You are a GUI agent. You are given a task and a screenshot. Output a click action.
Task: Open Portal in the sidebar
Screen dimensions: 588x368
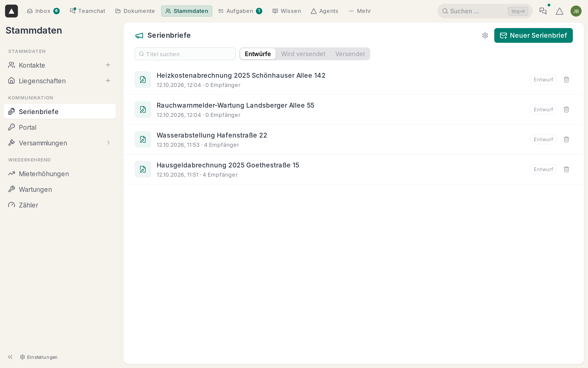click(59, 127)
